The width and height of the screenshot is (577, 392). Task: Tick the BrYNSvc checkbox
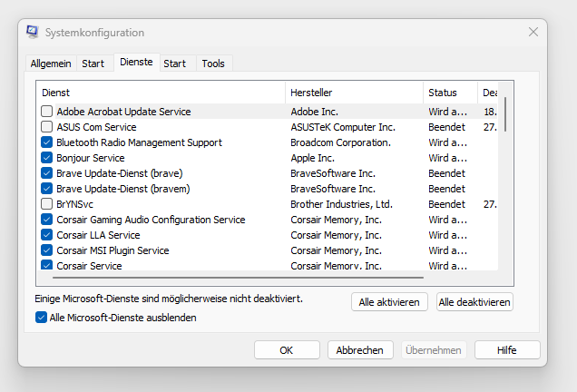[x=47, y=204]
